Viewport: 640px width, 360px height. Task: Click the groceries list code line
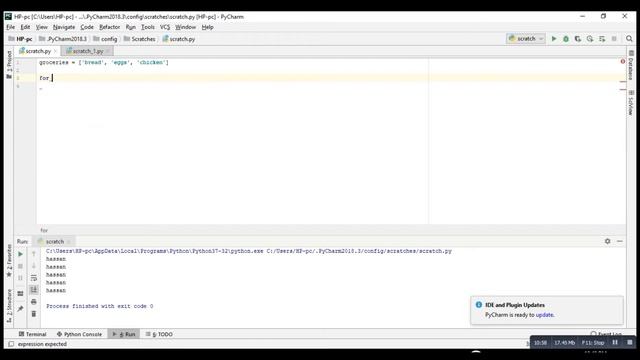tap(104, 62)
